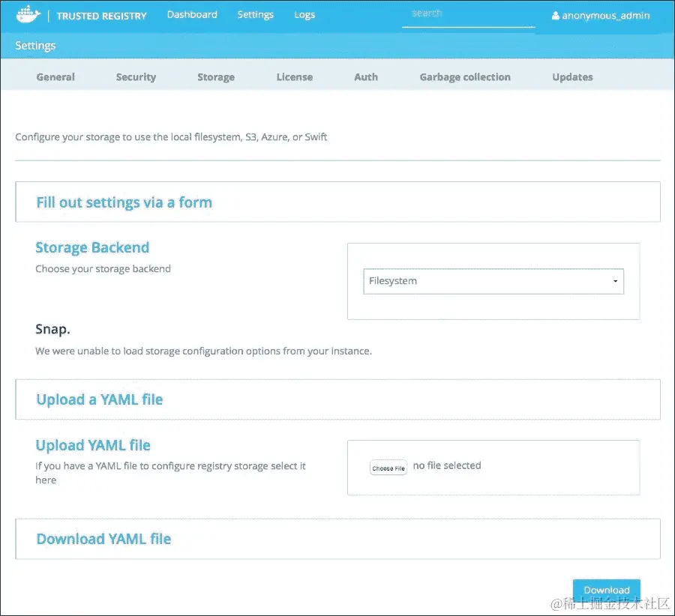This screenshot has width=675, height=616.
Task: Switch to the Security tab
Action: pos(136,76)
